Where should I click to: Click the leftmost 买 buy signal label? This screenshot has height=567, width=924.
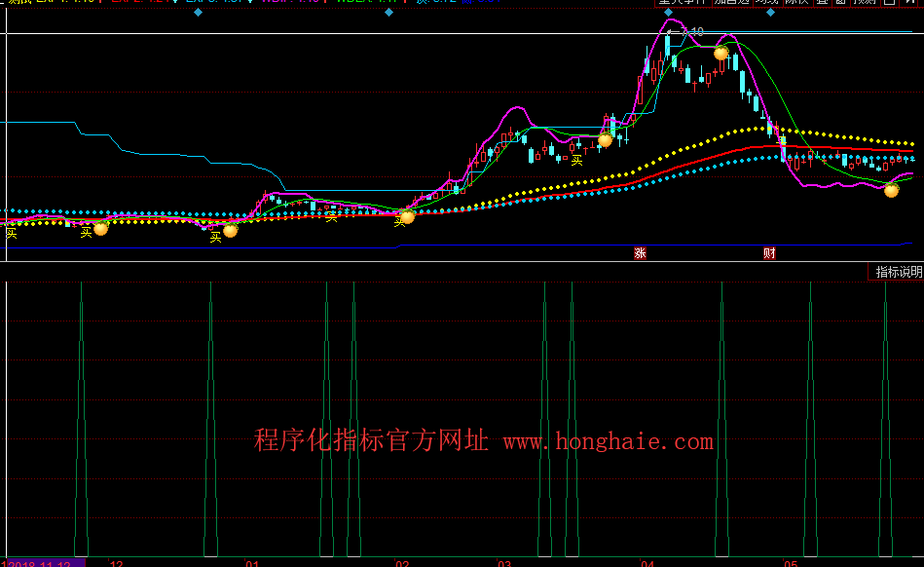coord(11,232)
